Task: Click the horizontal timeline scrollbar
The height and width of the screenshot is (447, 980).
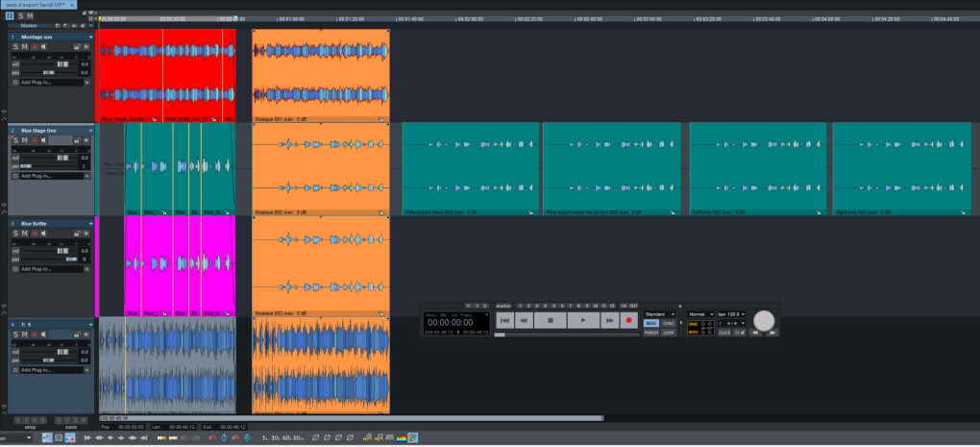Action: pyautogui.click(x=351, y=418)
